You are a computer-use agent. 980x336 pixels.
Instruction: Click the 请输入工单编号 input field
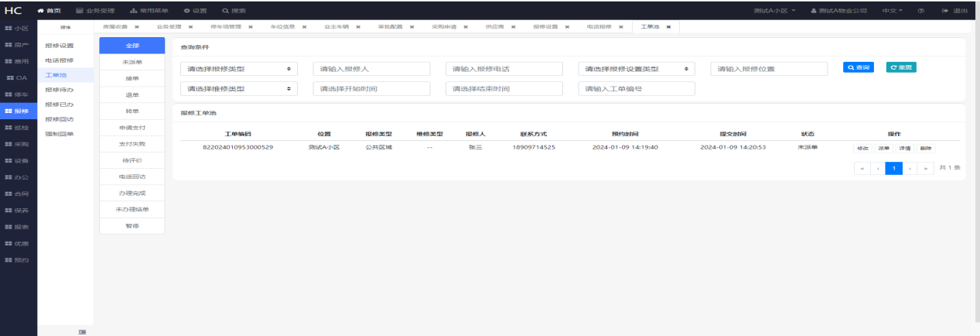click(x=637, y=89)
